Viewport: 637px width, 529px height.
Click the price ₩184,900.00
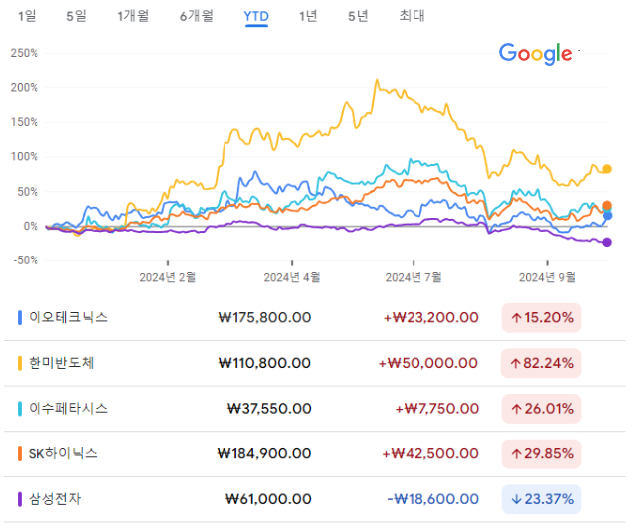point(264,453)
